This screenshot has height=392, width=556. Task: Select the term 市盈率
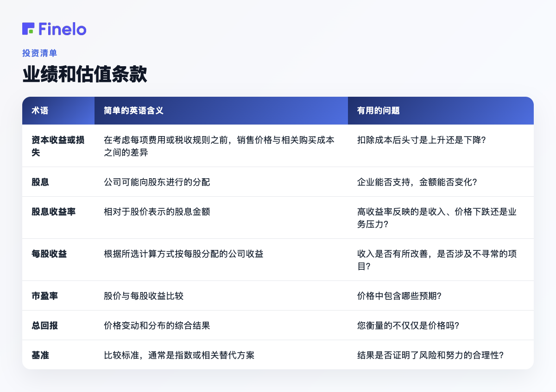45,296
